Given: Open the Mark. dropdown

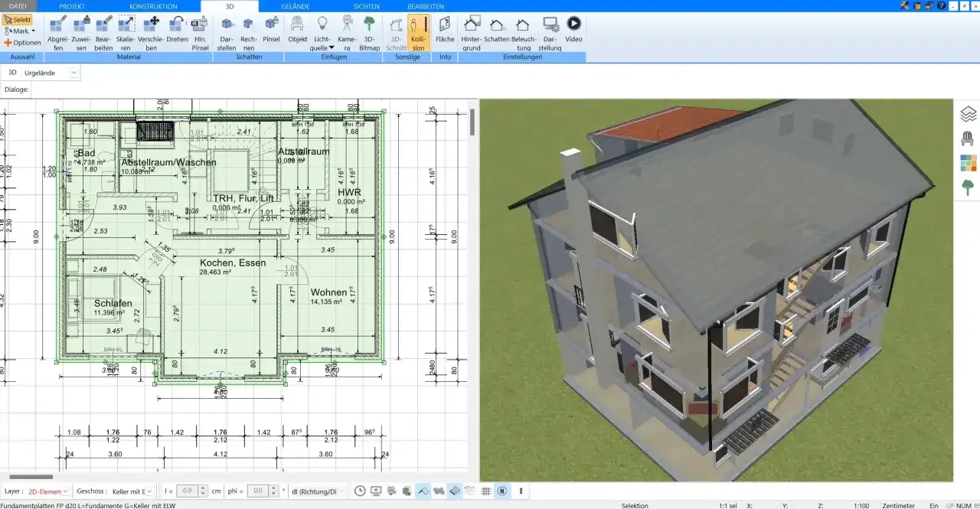Looking at the screenshot, I should pyautogui.click(x=21, y=31).
